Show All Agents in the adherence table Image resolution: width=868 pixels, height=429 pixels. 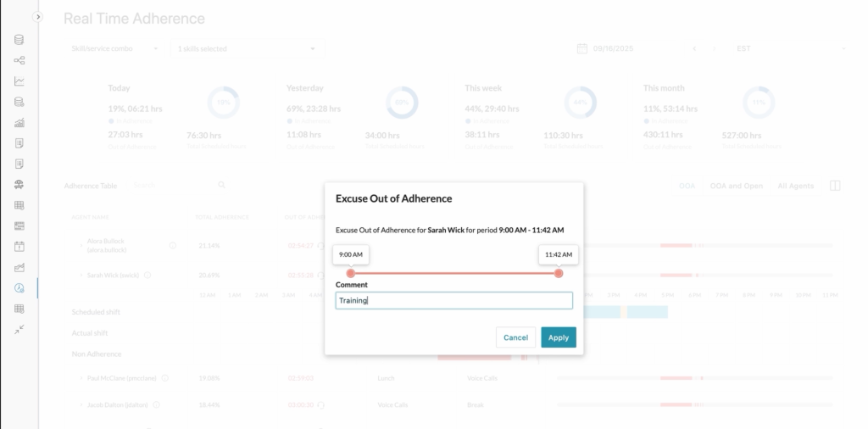(x=796, y=186)
